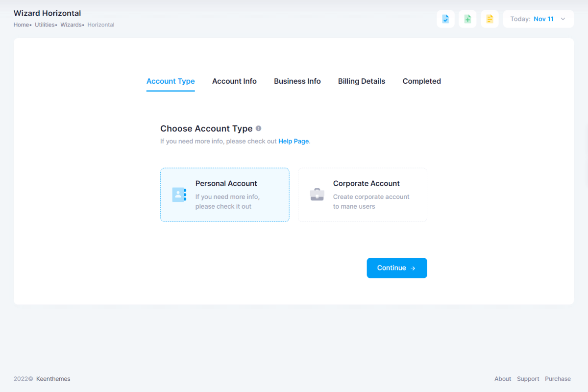The width and height of the screenshot is (588, 392).
Task: Click the Personal Account address book icon
Action: 179,195
